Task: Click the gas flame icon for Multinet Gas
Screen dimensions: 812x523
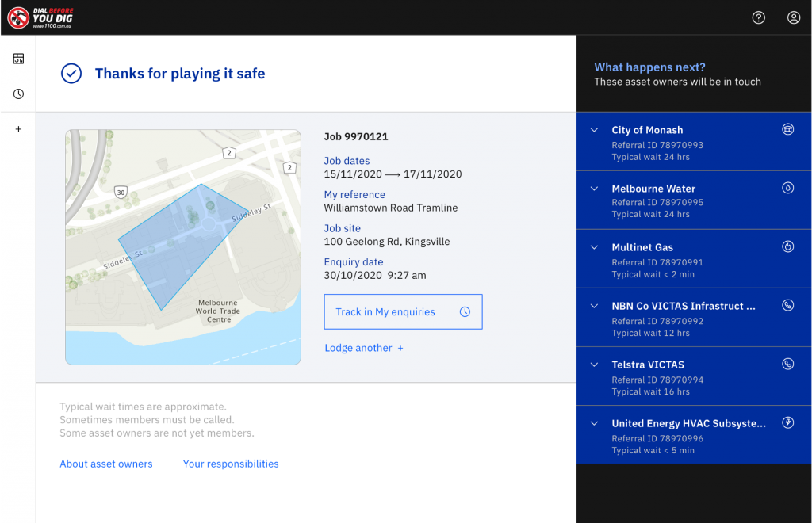Action: pyautogui.click(x=787, y=246)
